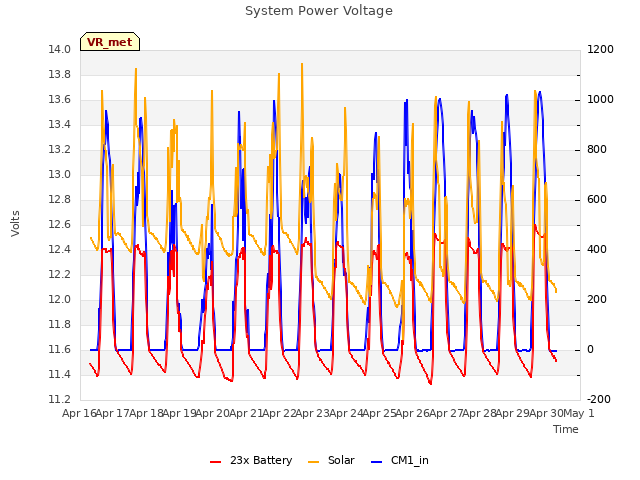This screenshot has height=480, width=640.
Task: Click the May 1 date tick label
Action: tap(579, 413)
